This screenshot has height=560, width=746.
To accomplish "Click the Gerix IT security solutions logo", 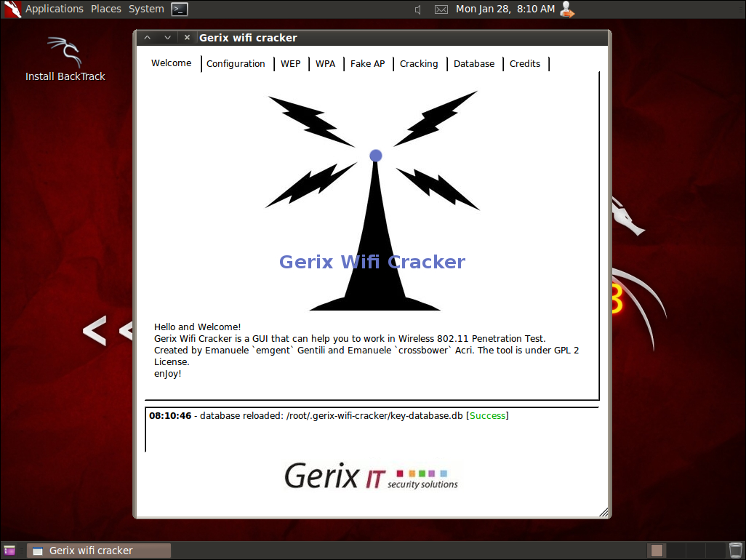I will pos(371,476).
